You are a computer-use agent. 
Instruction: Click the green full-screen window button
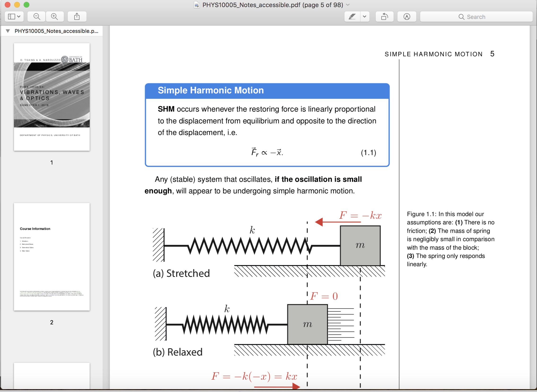(x=26, y=5)
